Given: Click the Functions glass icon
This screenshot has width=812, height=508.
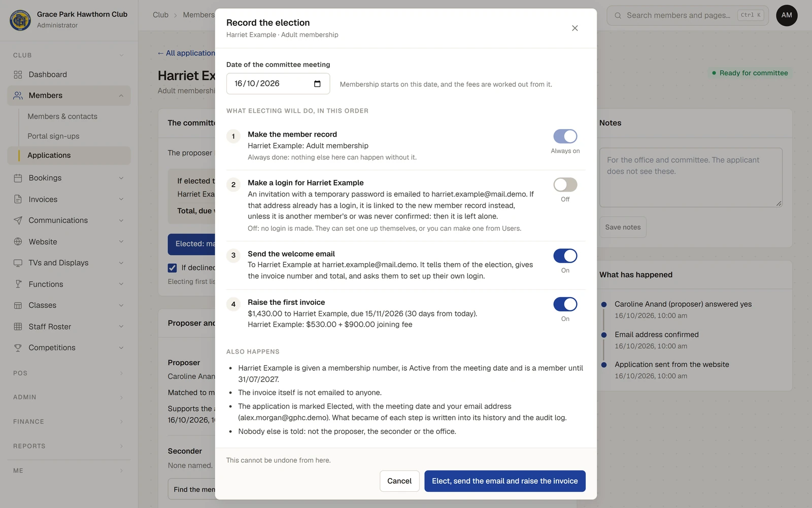Looking at the screenshot, I should pyautogui.click(x=18, y=284).
